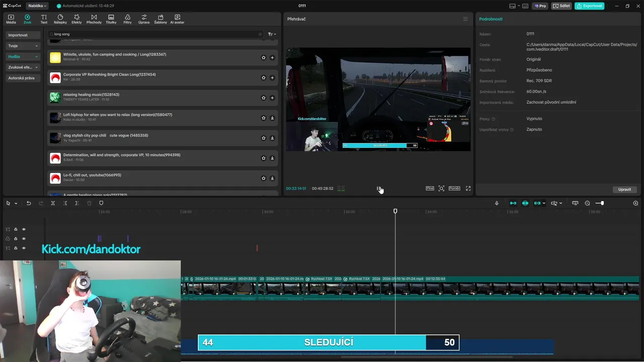Toggle main track magnet
The height and width of the screenshot is (362, 644).
tap(513, 203)
